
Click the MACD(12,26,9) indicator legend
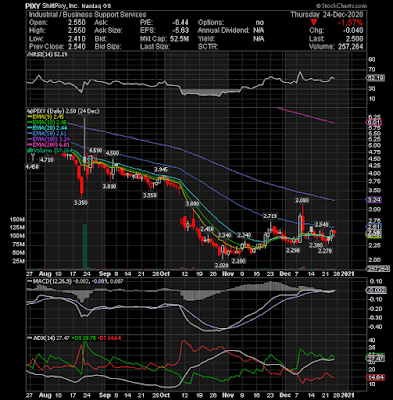click(x=49, y=281)
